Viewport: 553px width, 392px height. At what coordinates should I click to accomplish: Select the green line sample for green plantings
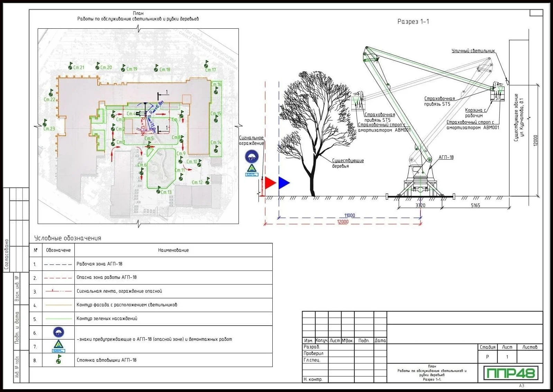click(58, 319)
